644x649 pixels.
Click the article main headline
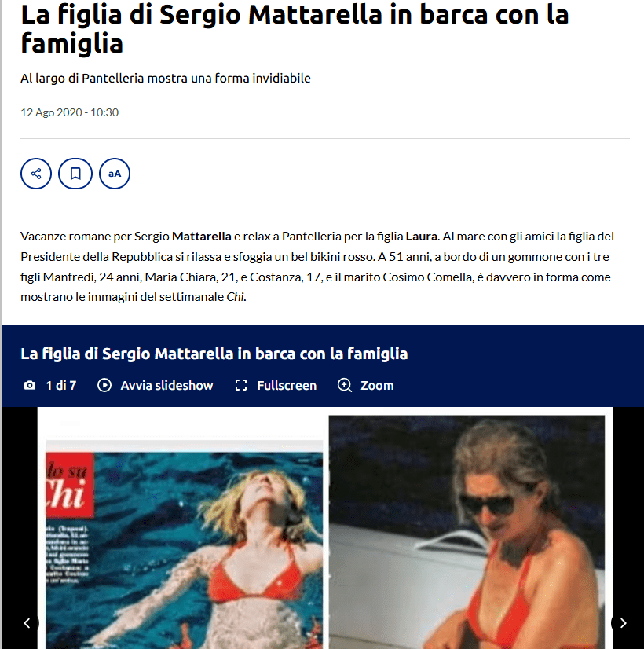point(295,29)
